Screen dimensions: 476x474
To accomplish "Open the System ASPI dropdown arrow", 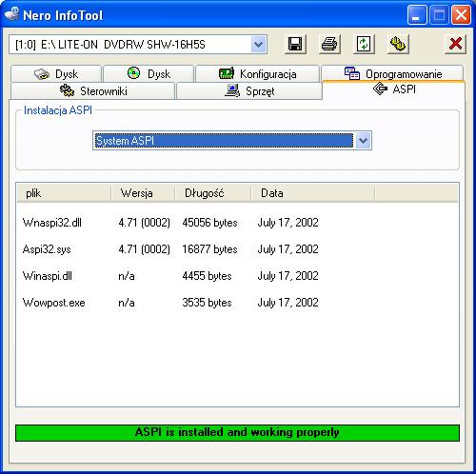I will [x=363, y=140].
